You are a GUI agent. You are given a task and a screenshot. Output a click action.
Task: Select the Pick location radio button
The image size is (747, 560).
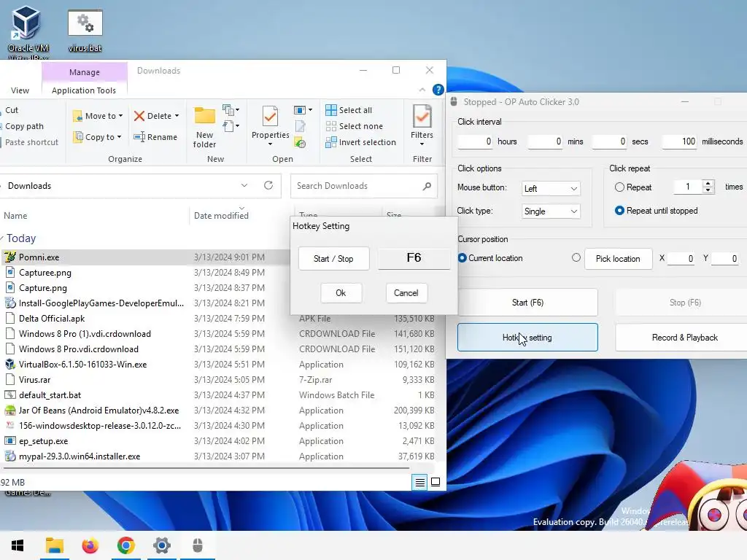(576, 257)
